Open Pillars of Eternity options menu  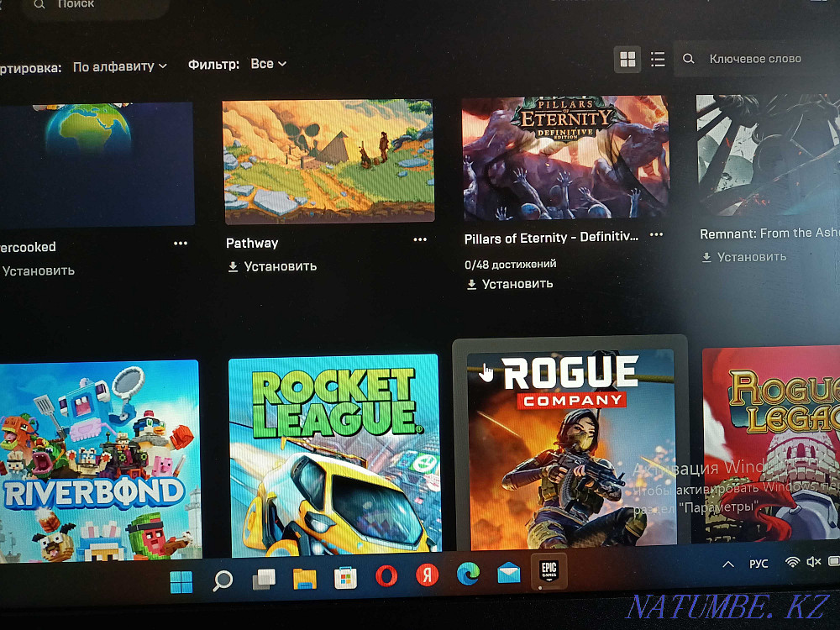657,235
